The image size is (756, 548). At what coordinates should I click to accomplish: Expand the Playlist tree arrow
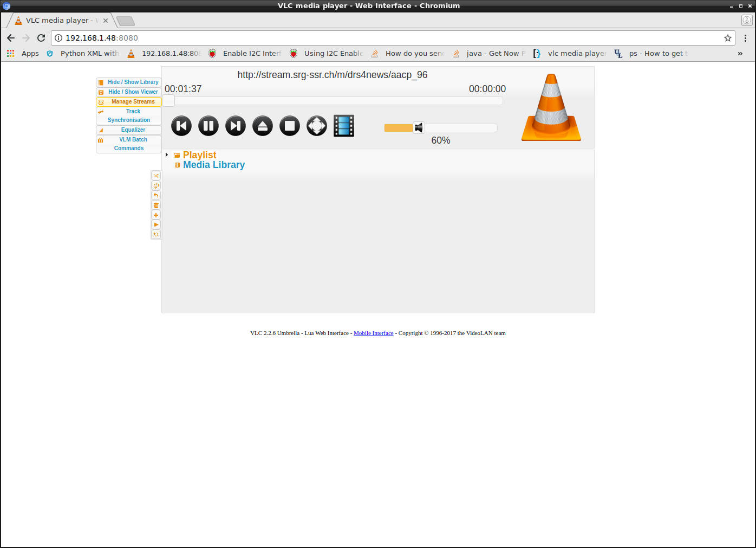pos(167,155)
